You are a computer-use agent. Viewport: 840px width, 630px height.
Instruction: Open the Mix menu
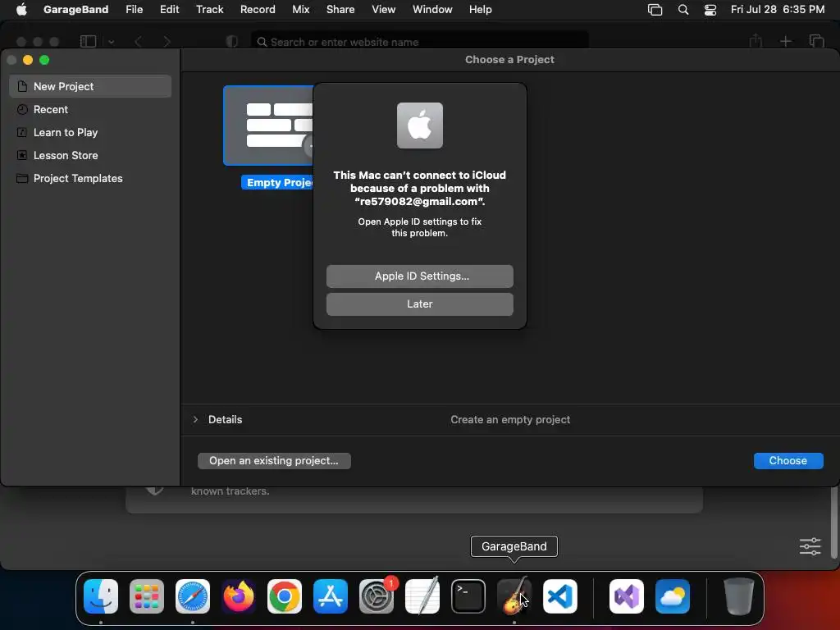[300, 10]
